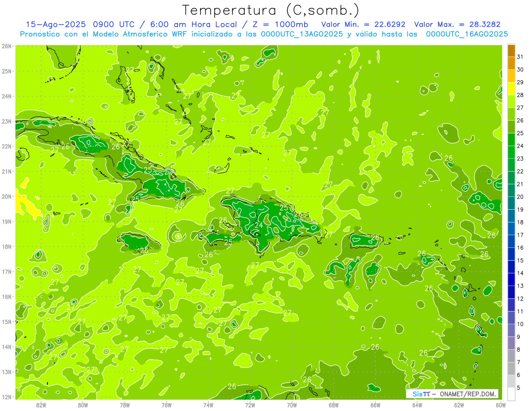This screenshot has height=411, width=532.
Task: Click the "18N" latitude axis label
Action: (6, 247)
